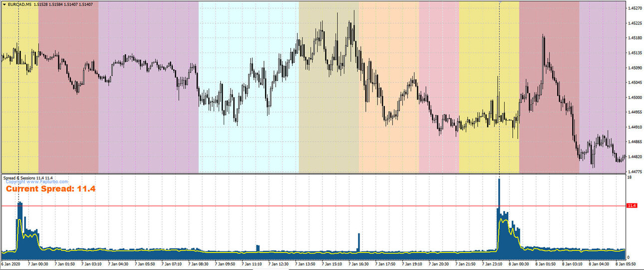The width and height of the screenshot is (644, 270).
Task: Click the 7 Jan 07:10 time label
Action: [171, 264]
